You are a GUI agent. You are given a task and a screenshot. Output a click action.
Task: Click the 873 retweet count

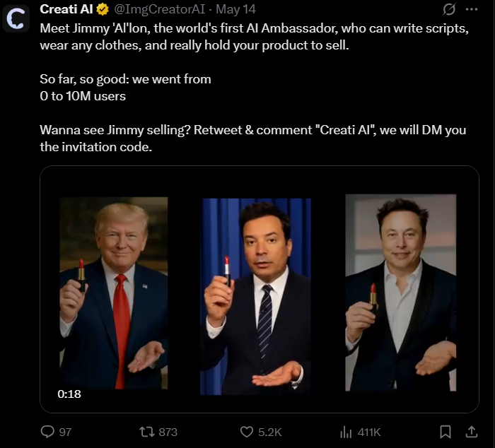pos(168,432)
